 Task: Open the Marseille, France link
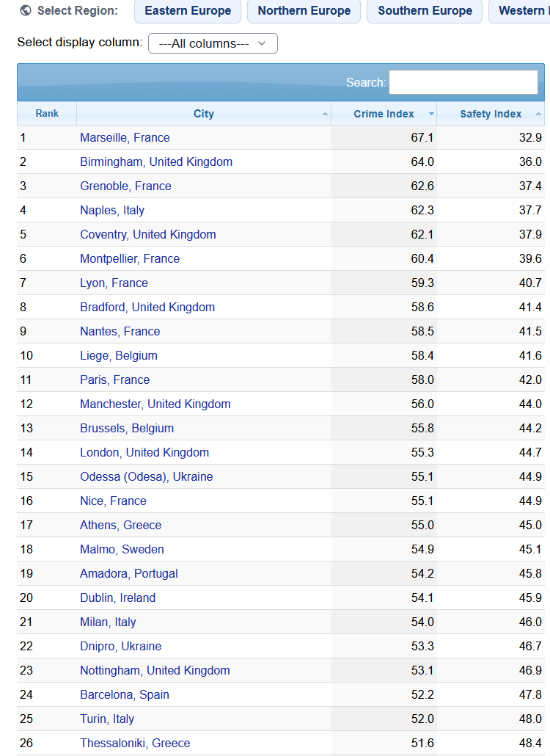coord(125,138)
